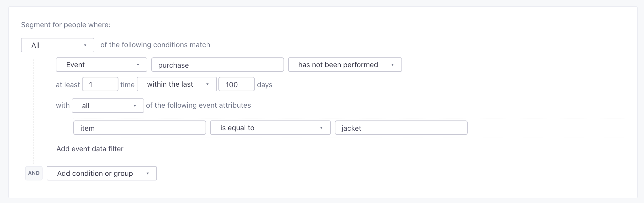Open the "All" conditions match dropdown
644x203 pixels.
point(57,45)
